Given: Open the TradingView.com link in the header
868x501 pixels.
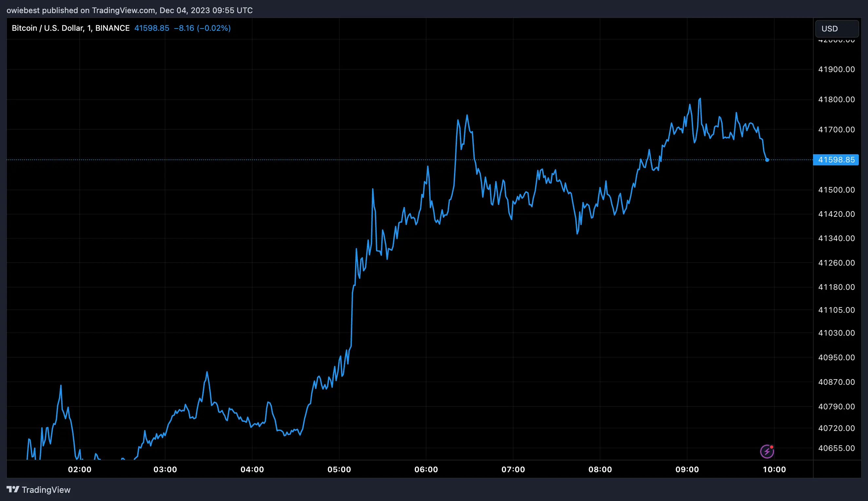Looking at the screenshot, I should [x=123, y=10].
